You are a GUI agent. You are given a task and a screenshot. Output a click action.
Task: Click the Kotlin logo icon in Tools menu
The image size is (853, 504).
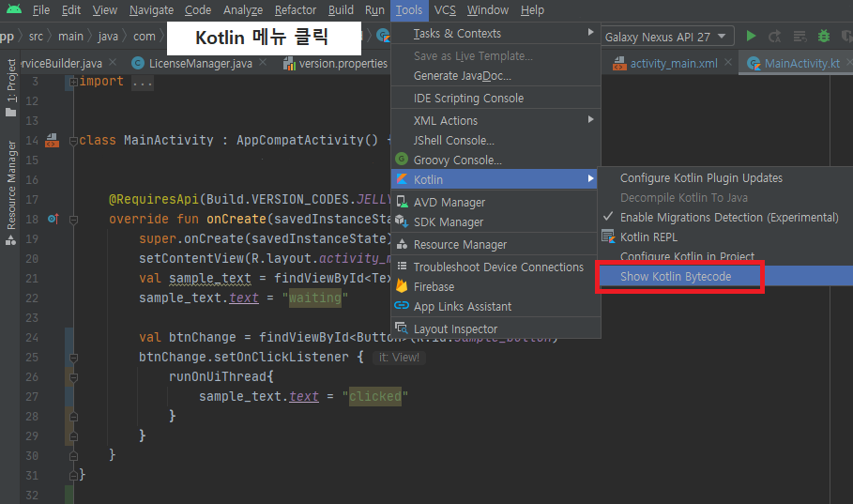click(402, 179)
